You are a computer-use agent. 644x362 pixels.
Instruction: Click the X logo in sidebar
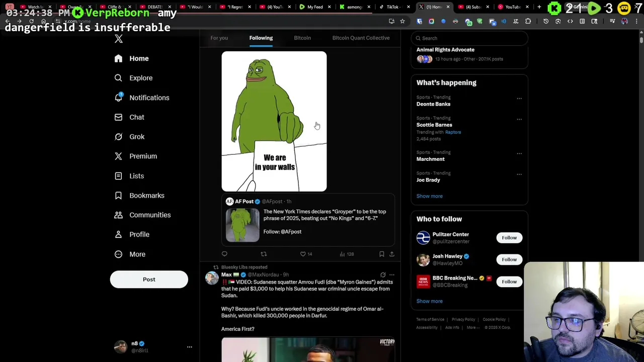point(118,39)
